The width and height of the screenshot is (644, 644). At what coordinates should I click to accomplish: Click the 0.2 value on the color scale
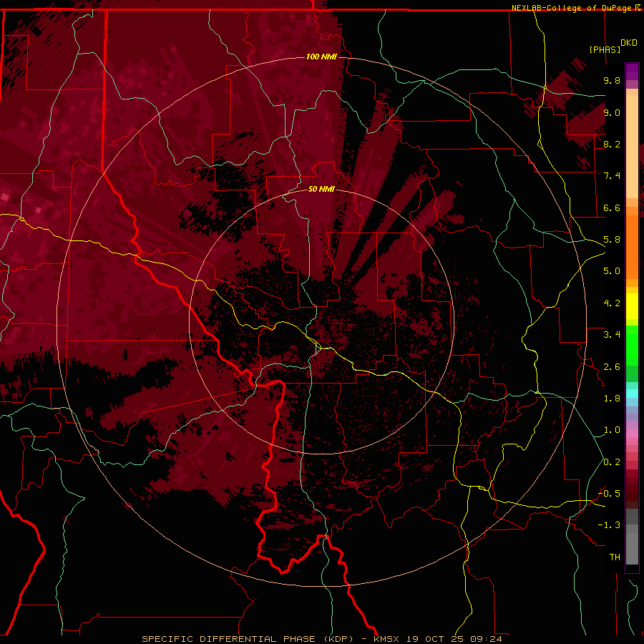click(612, 462)
